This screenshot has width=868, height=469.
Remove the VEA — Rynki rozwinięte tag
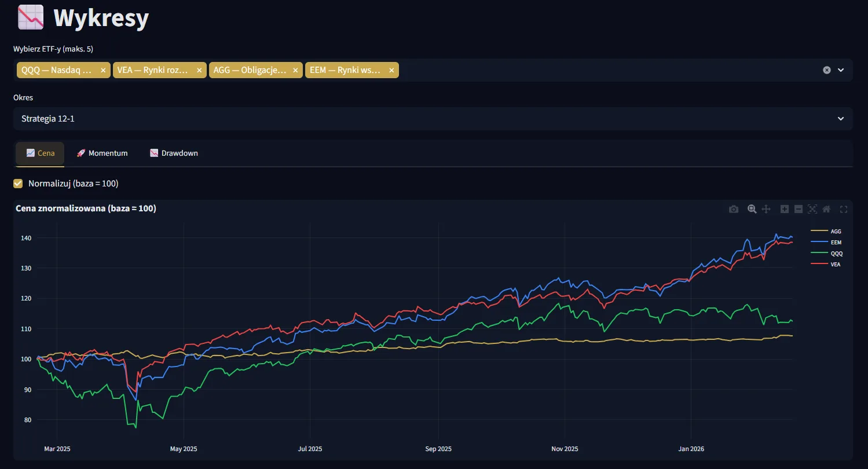click(199, 70)
